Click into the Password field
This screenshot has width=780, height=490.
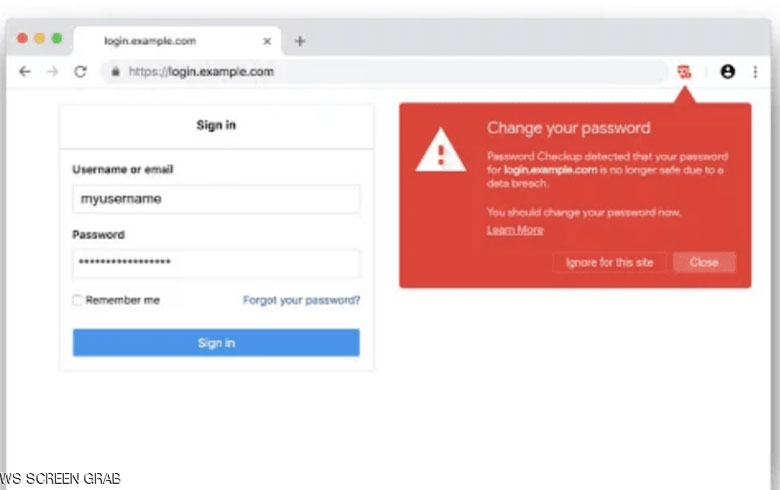(216, 263)
